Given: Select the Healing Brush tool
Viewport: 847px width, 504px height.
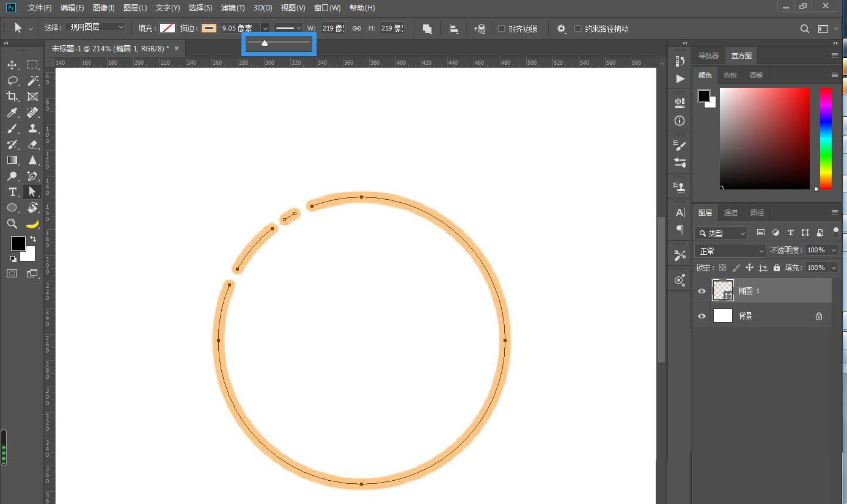Looking at the screenshot, I should (x=32, y=112).
